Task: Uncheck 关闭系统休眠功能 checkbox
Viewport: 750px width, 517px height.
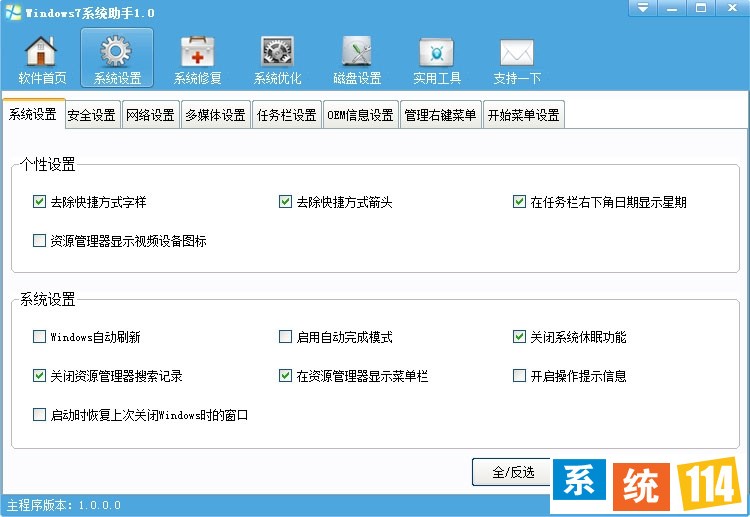Action: pyautogui.click(x=519, y=337)
